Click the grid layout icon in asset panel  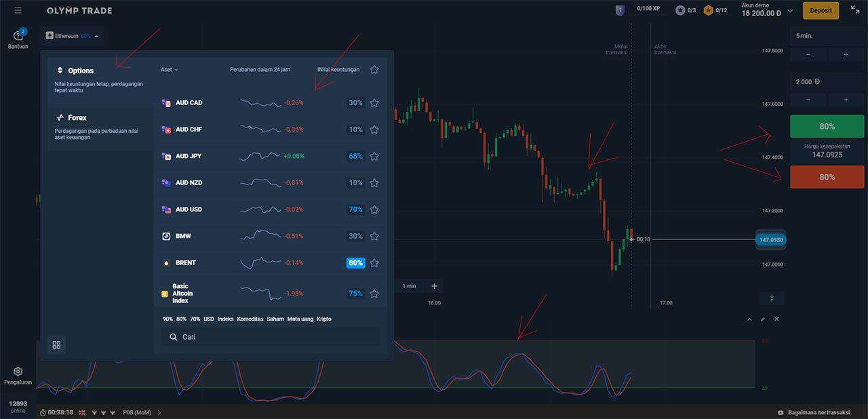pyautogui.click(x=56, y=345)
